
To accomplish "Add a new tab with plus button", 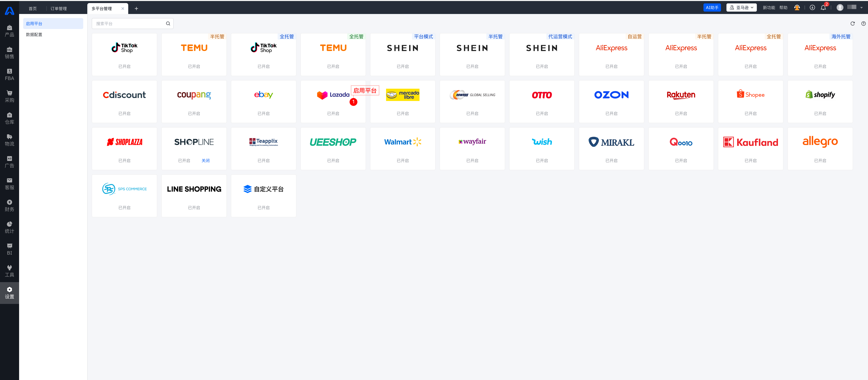I will tap(136, 8).
